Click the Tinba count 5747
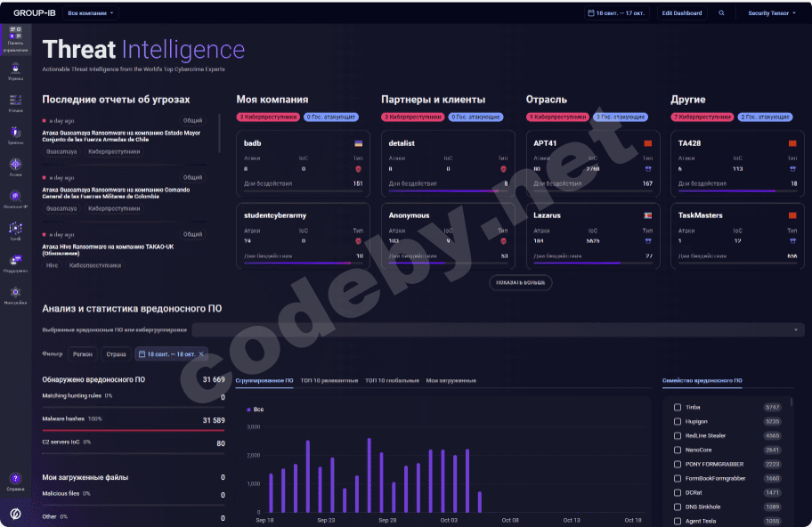 [x=772, y=408]
